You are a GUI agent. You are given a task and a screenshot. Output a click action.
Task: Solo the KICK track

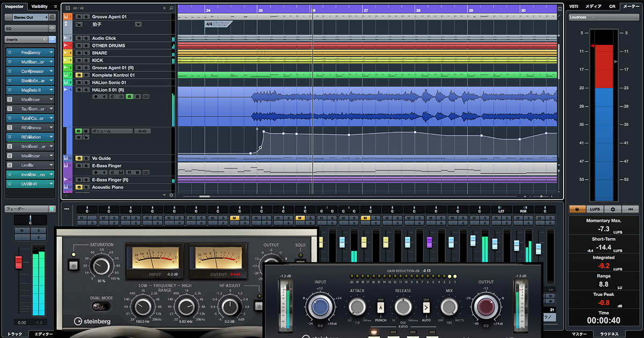click(86, 61)
